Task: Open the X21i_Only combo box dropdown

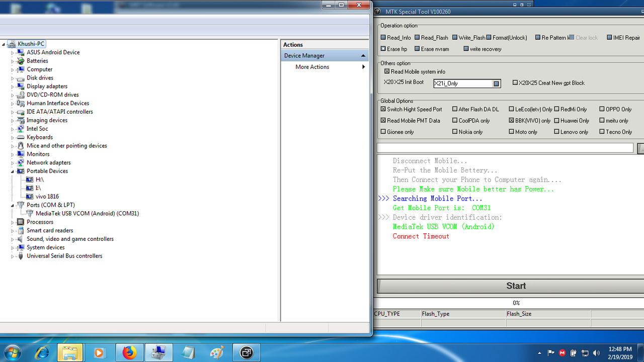Action: click(x=497, y=83)
